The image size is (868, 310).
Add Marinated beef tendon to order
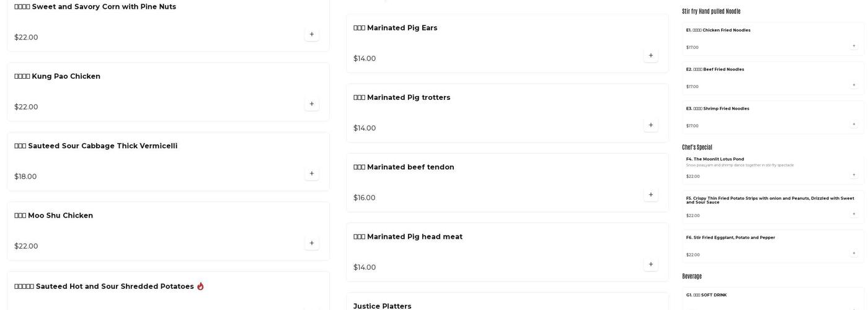pyautogui.click(x=650, y=195)
